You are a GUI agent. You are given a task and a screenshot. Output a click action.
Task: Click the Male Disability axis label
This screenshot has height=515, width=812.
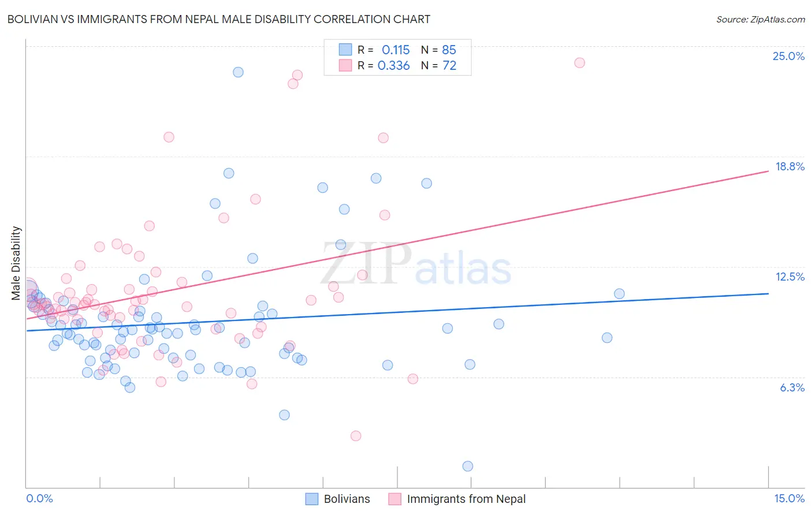click(16, 263)
